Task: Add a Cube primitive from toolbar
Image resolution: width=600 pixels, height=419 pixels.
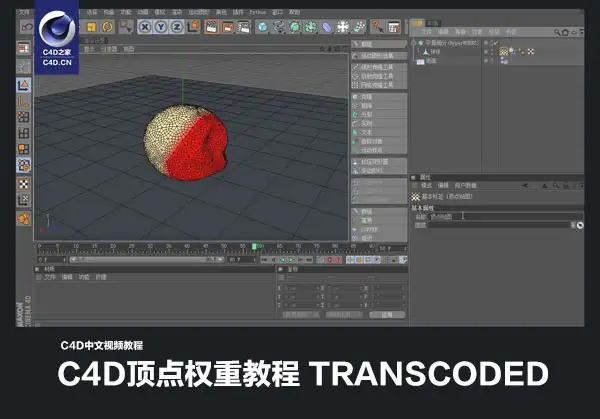Action: tap(262, 27)
